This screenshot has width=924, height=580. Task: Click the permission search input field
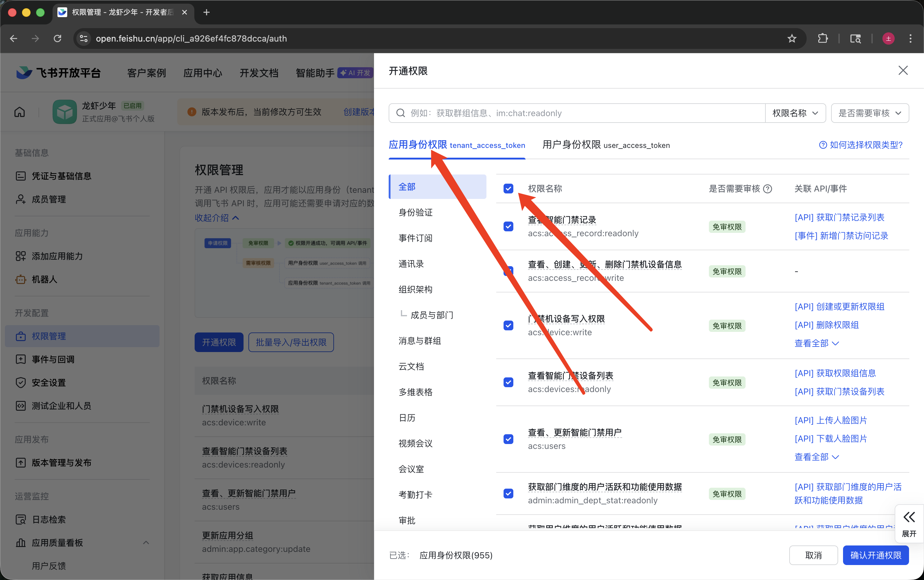coord(556,113)
